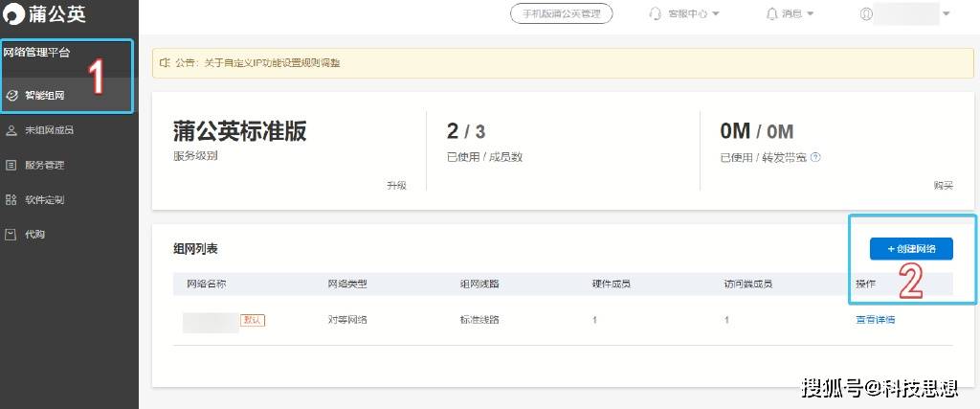Click the 创建网络 button
980x409 pixels.
[x=911, y=248]
